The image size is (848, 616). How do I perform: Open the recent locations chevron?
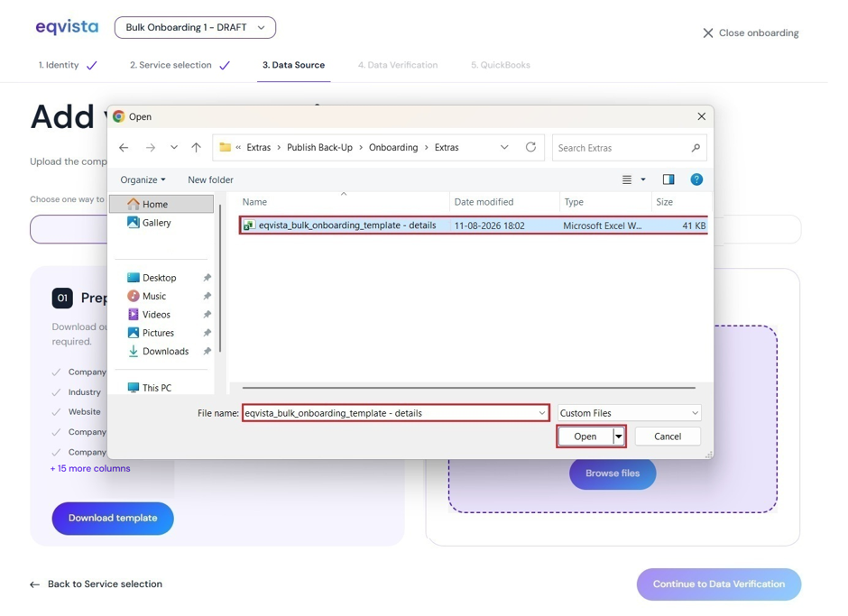pyautogui.click(x=173, y=147)
